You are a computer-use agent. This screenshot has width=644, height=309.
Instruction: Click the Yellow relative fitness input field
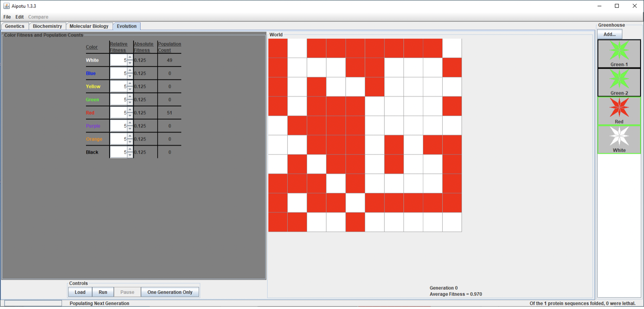coord(118,87)
